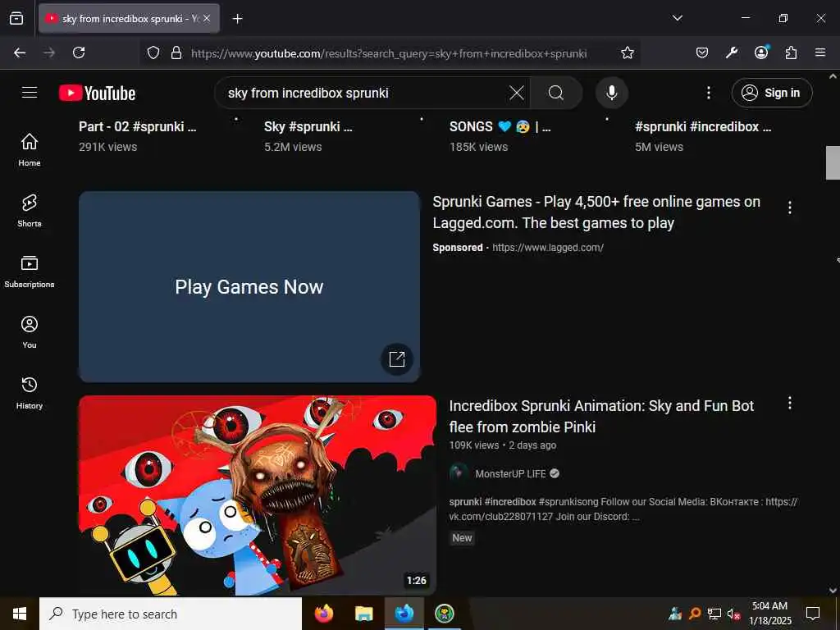Image resolution: width=840 pixels, height=630 pixels.
Task: Expand the list all tabs dropdown
Action: [677, 18]
